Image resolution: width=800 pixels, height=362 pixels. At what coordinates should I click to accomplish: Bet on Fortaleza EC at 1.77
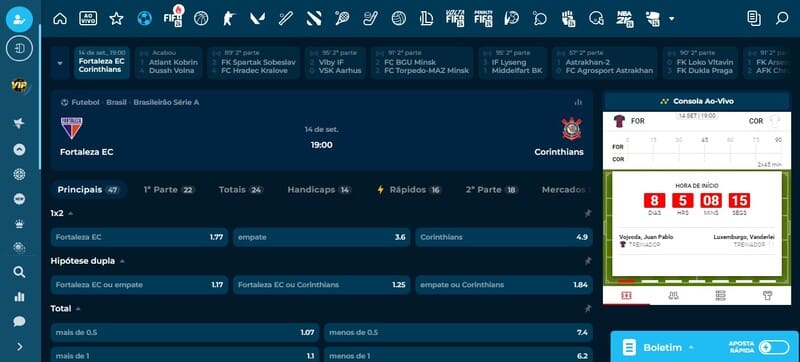click(x=139, y=238)
